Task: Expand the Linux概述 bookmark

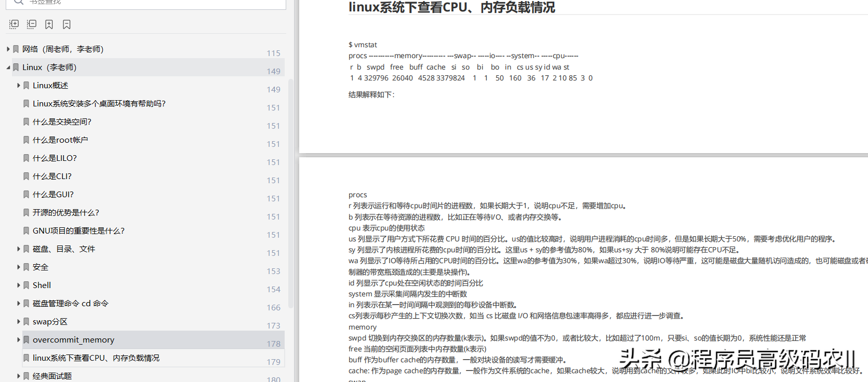Action: [x=18, y=85]
